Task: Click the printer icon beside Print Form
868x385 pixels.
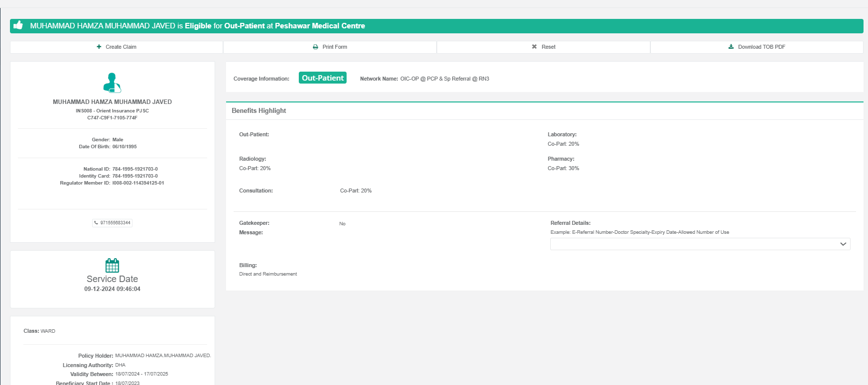Action: [x=315, y=47]
